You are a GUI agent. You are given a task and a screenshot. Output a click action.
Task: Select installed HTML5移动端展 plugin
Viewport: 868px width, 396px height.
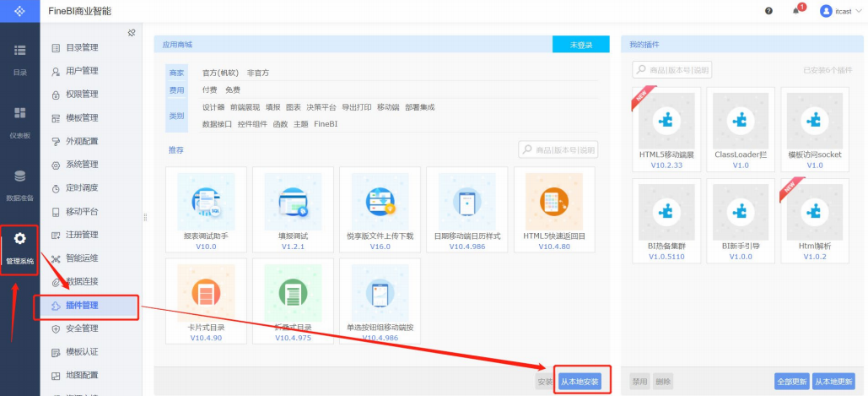point(666,129)
